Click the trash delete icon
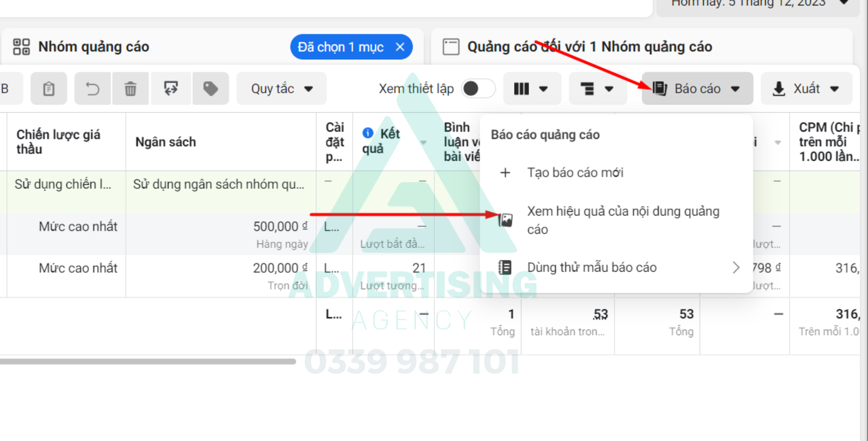Screen dimensions: 868x441 coord(130,89)
